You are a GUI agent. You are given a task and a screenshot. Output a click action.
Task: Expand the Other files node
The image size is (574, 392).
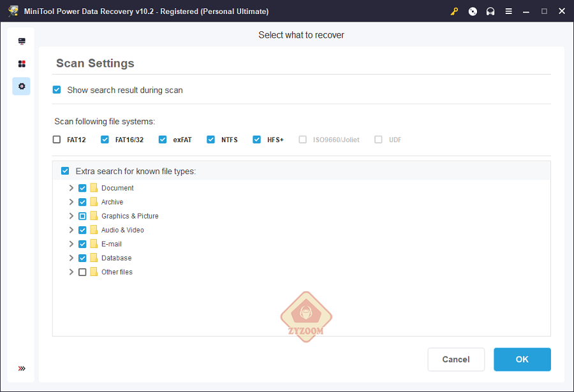(71, 272)
